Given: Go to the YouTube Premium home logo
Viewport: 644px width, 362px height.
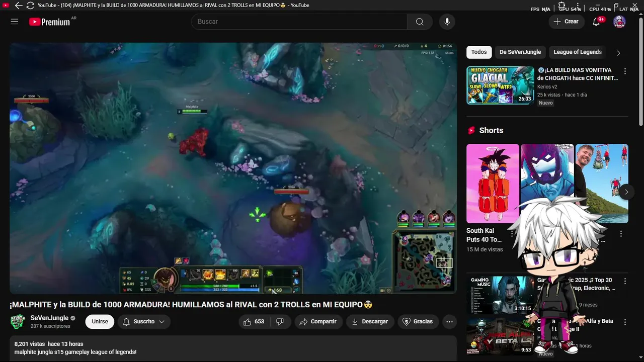Looking at the screenshot, I should pyautogui.click(x=49, y=22).
